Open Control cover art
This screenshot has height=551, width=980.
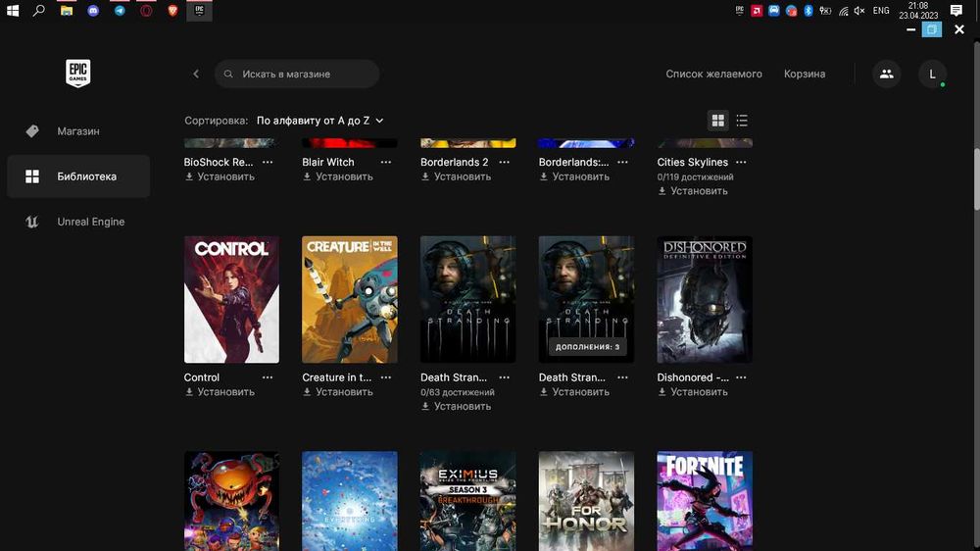(x=231, y=299)
